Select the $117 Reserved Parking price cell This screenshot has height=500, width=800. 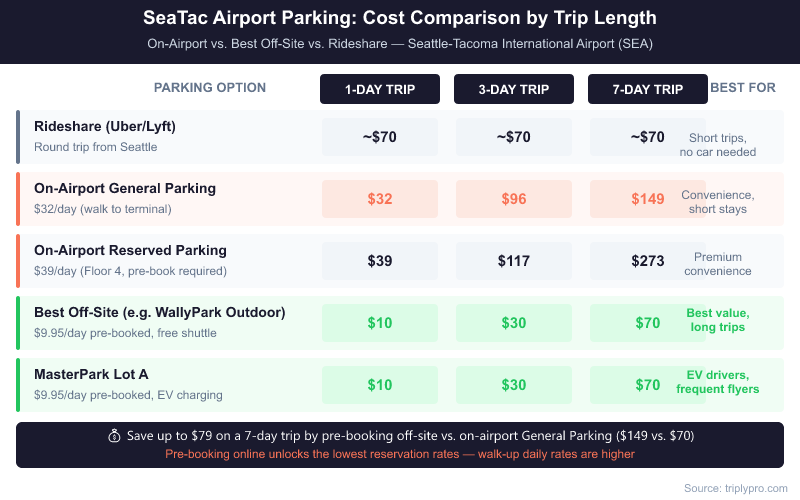click(514, 261)
